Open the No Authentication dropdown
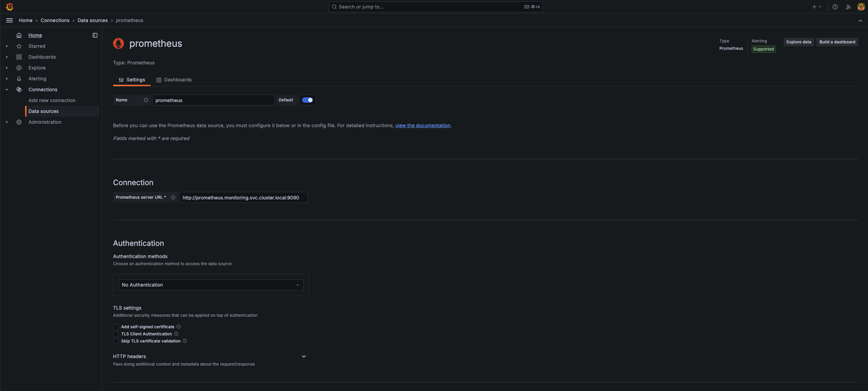This screenshot has height=391, width=868. click(x=210, y=285)
